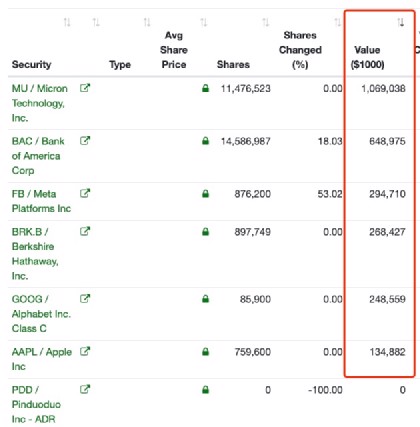This screenshot has height=427, width=420.
Task: Open external link icon for Apple Inc
Action: [85, 351]
